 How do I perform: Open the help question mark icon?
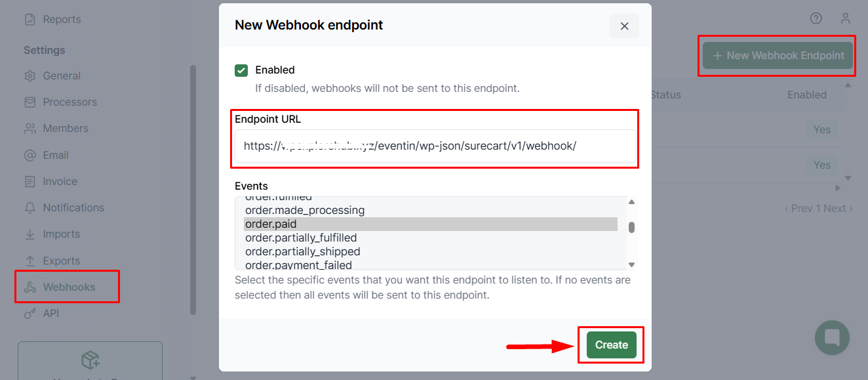coord(816,18)
